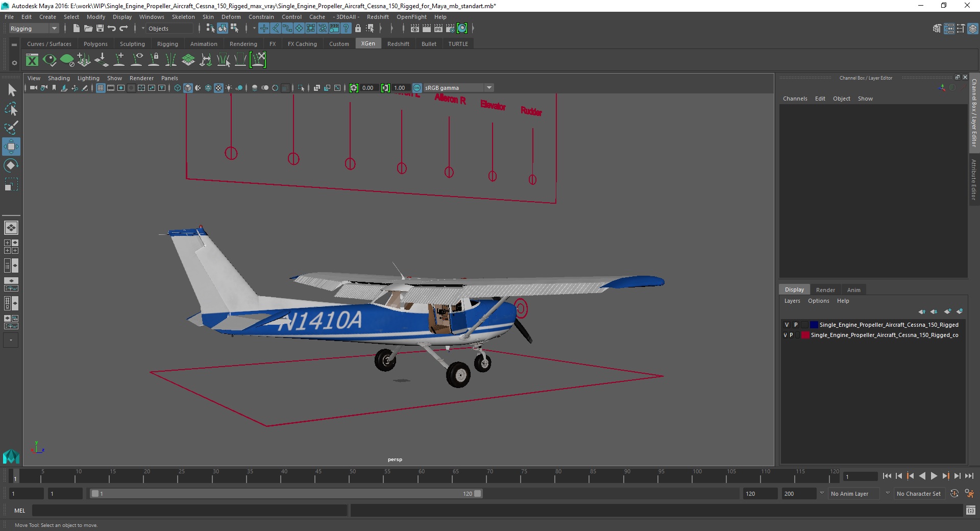Open Layer Editor Options menu
The width and height of the screenshot is (980, 531).
(818, 301)
